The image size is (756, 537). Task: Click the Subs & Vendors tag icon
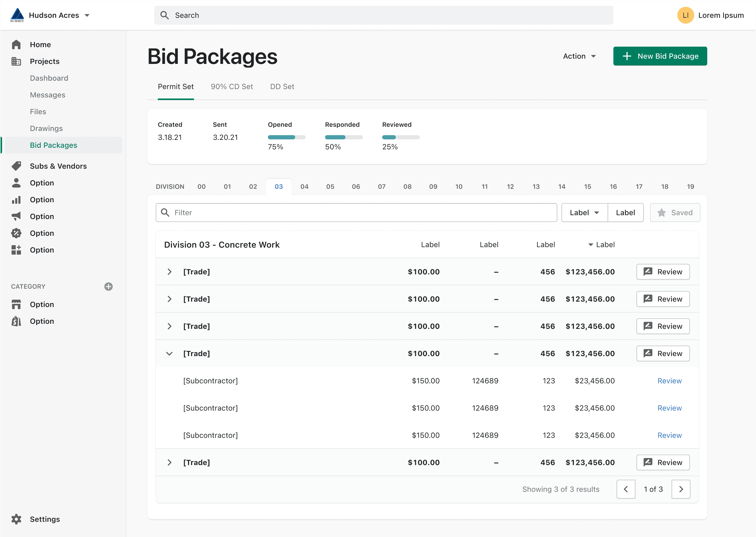tap(16, 166)
